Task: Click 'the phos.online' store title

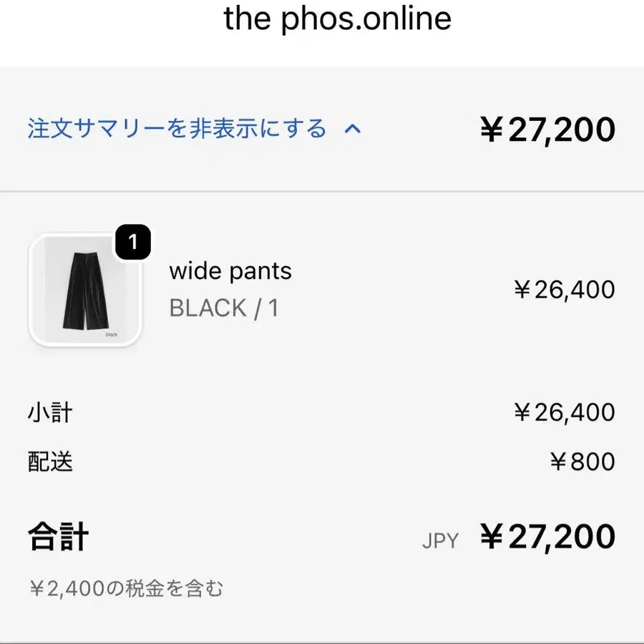Action: point(338,18)
